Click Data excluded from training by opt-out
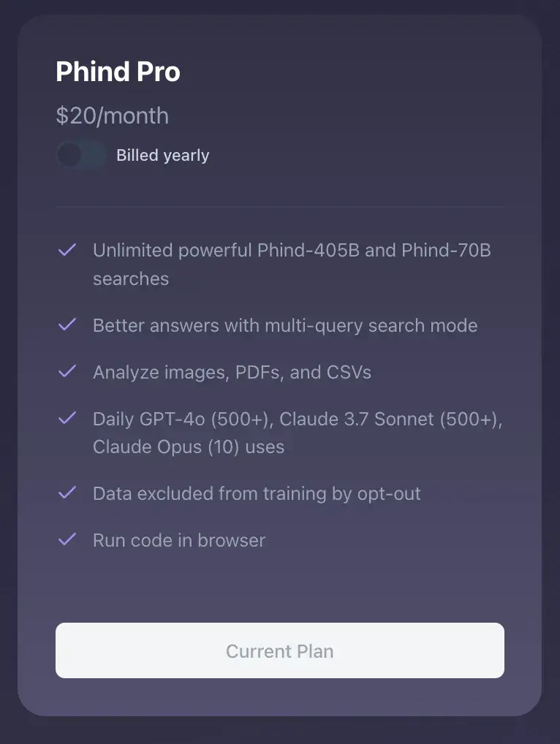Viewport: 560px width, 744px height. click(257, 494)
